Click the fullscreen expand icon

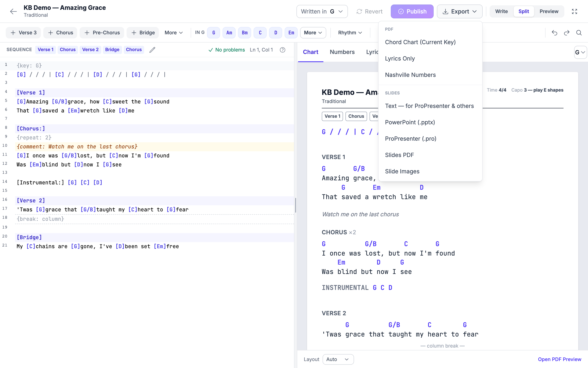click(574, 11)
